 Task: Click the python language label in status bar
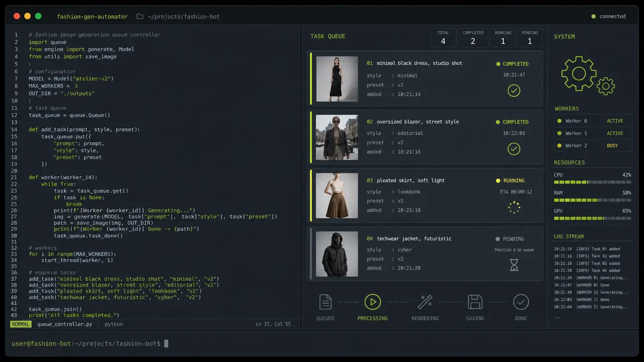(x=114, y=324)
